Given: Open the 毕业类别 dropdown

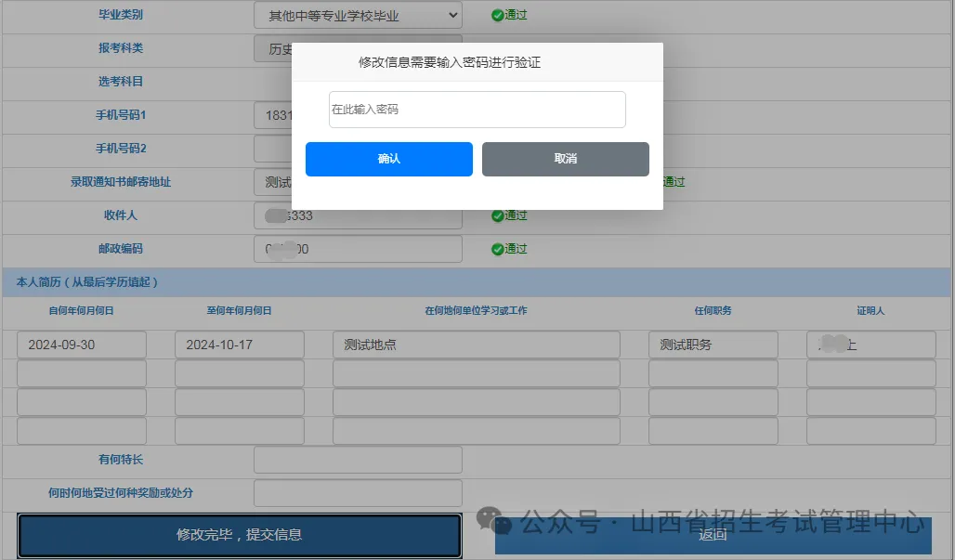Looking at the screenshot, I should point(359,15).
